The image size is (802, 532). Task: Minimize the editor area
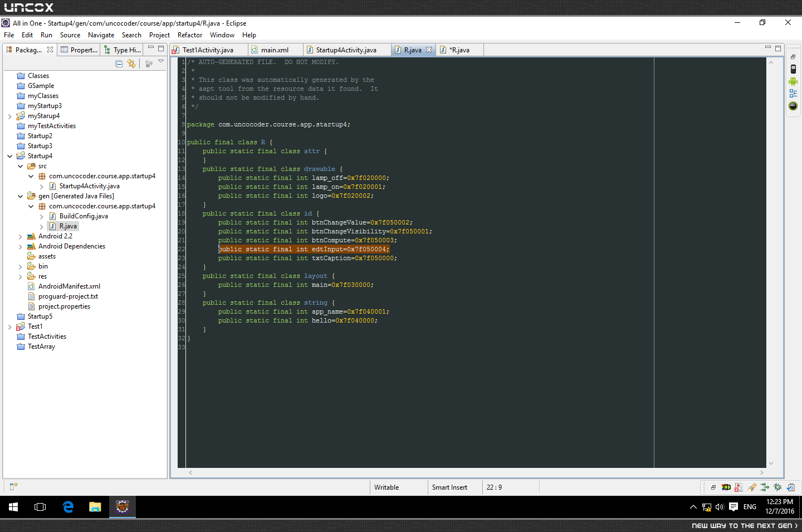tap(768, 47)
